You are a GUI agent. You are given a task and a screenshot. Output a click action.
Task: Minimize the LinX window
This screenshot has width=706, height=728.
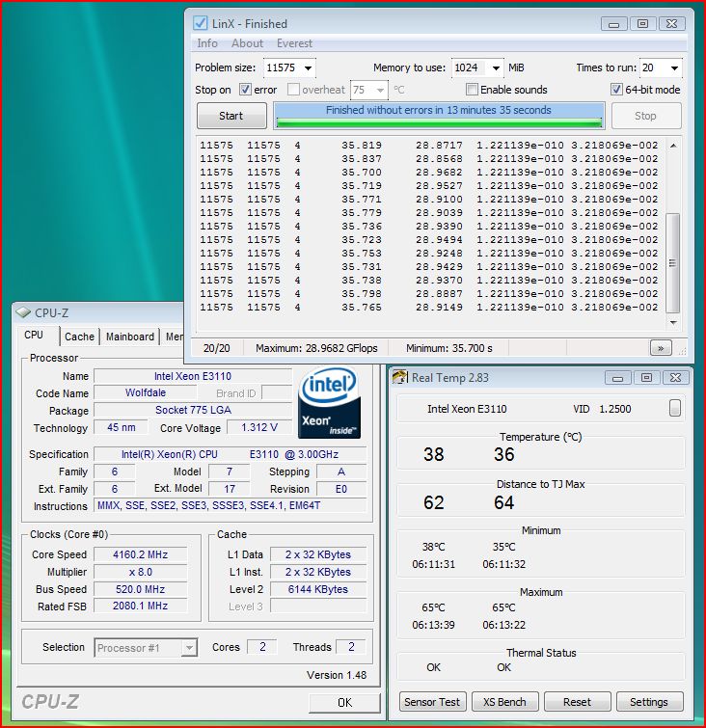[x=614, y=24]
